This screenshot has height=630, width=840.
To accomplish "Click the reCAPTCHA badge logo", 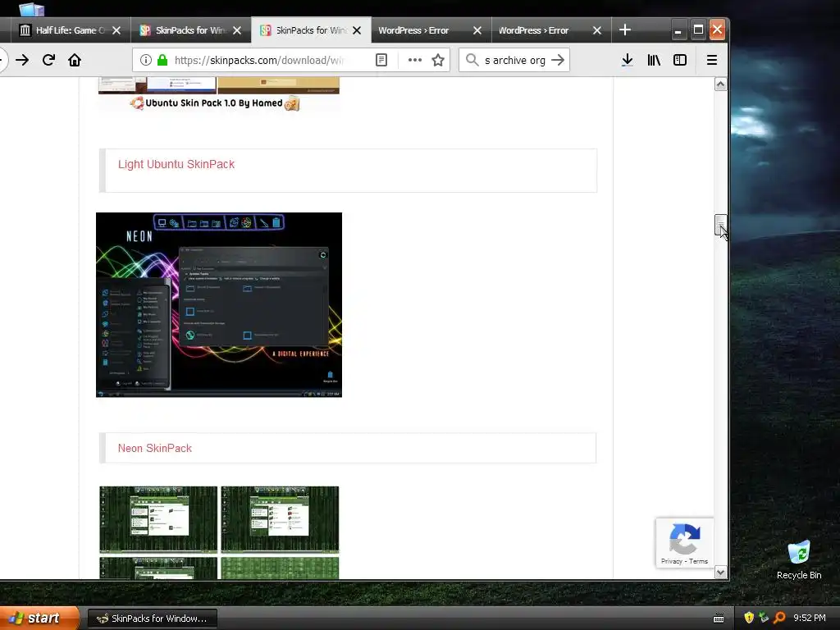I will (685, 539).
